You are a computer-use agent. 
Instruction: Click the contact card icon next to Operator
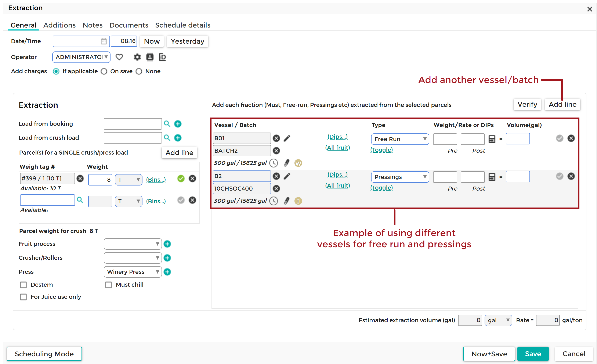[x=150, y=57]
